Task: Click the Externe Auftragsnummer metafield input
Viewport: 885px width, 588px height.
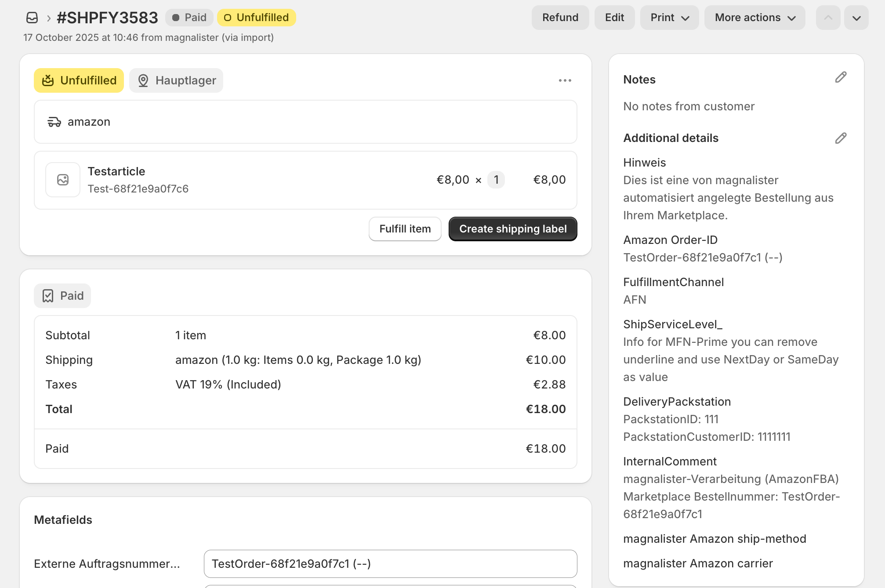Action: coord(390,564)
